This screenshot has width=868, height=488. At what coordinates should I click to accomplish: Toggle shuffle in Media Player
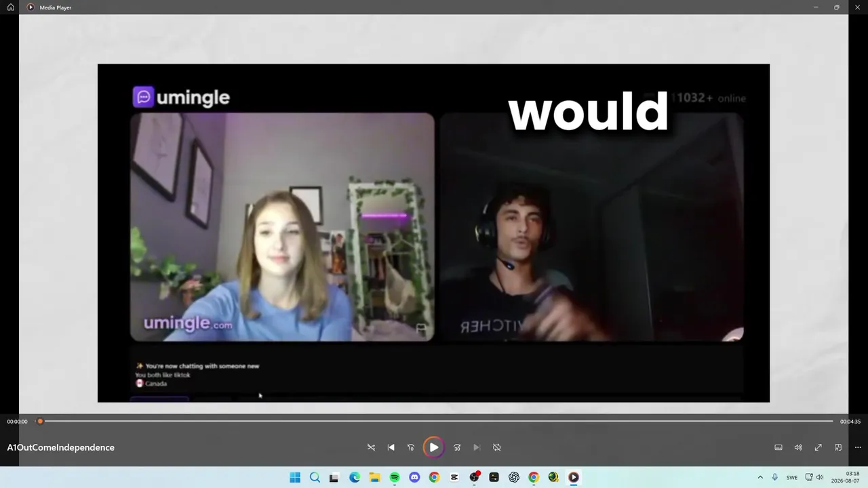tap(371, 447)
